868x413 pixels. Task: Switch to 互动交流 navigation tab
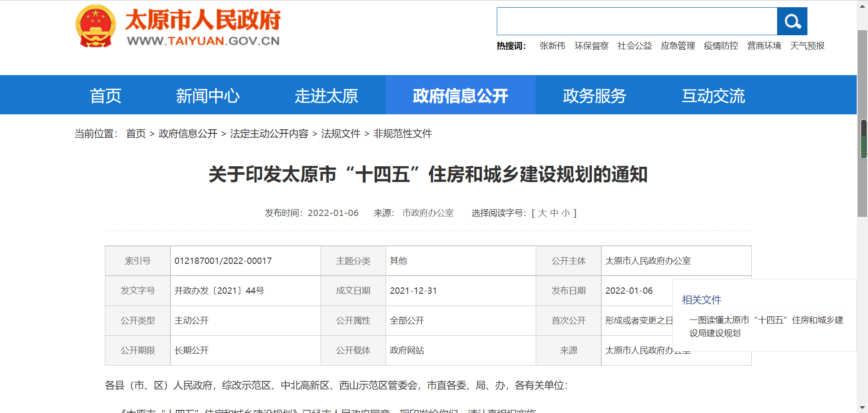[x=713, y=96]
